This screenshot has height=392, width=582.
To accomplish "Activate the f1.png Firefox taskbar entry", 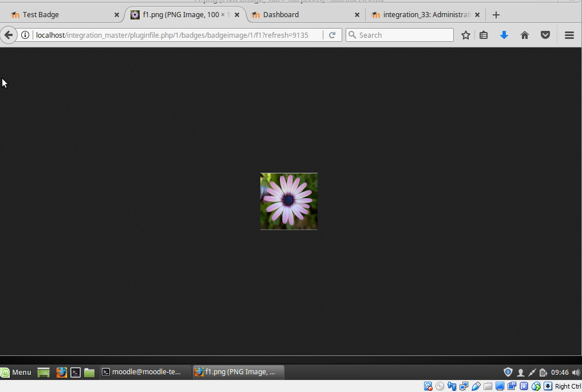I will tap(239, 372).
